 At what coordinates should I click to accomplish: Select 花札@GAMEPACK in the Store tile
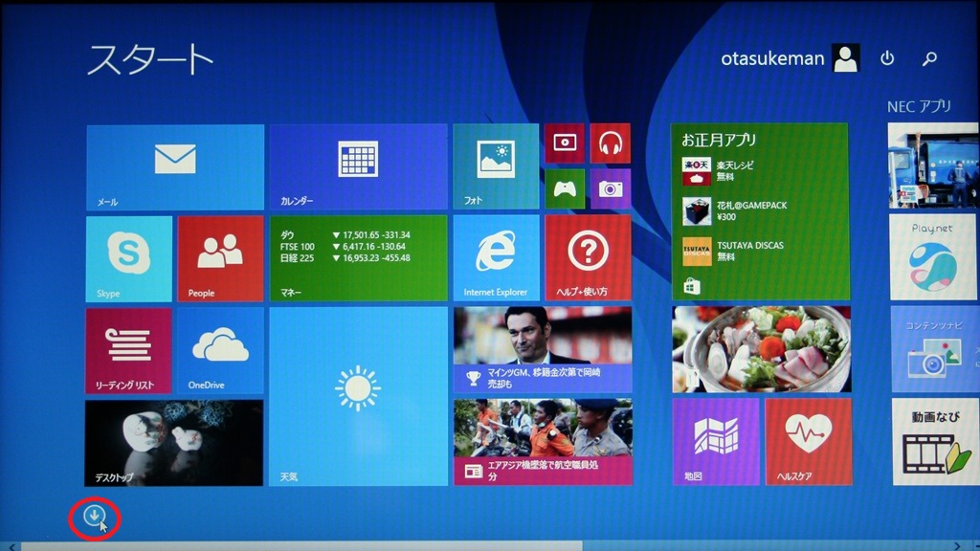[734, 211]
